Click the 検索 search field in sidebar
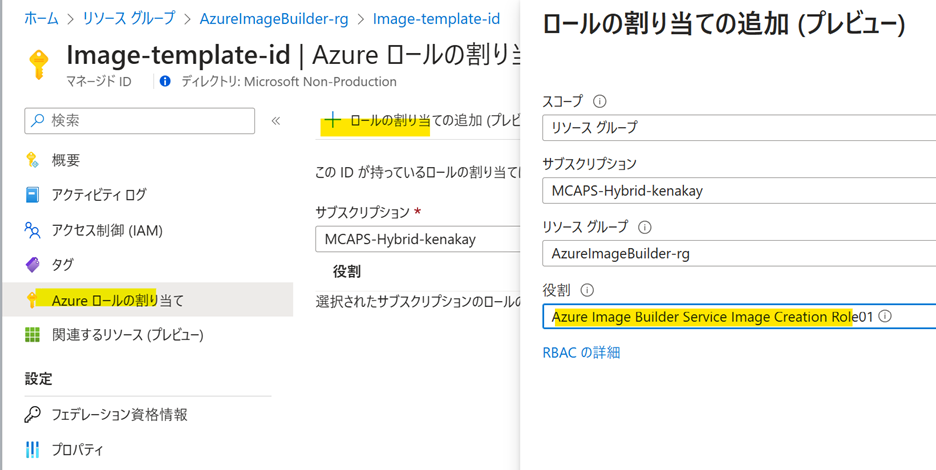Image resolution: width=936 pixels, height=470 pixels. pyautogui.click(x=140, y=121)
